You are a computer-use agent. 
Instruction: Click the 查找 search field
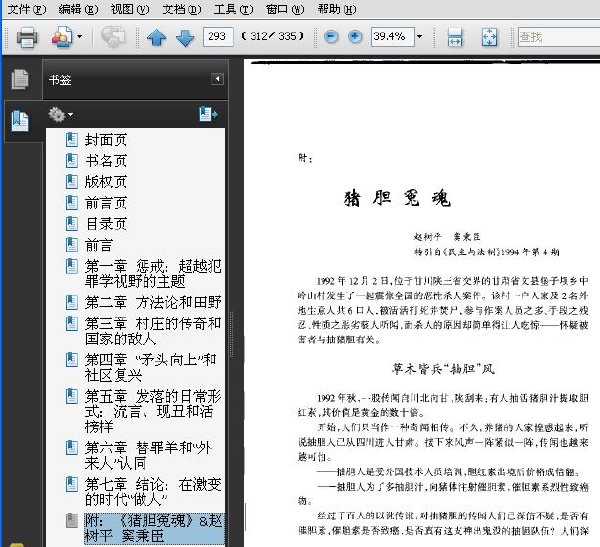559,37
